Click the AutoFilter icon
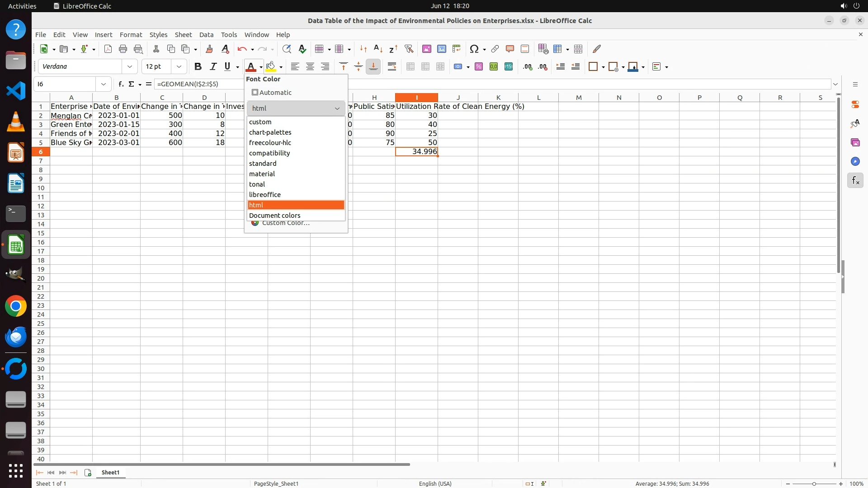Image resolution: width=868 pixels, height=488 pixels. pos(409,49)
